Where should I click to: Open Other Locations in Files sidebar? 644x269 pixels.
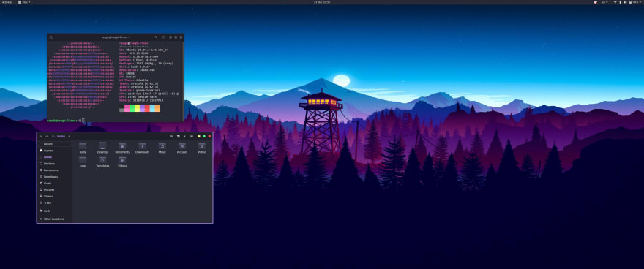click(x=54, y=219)
